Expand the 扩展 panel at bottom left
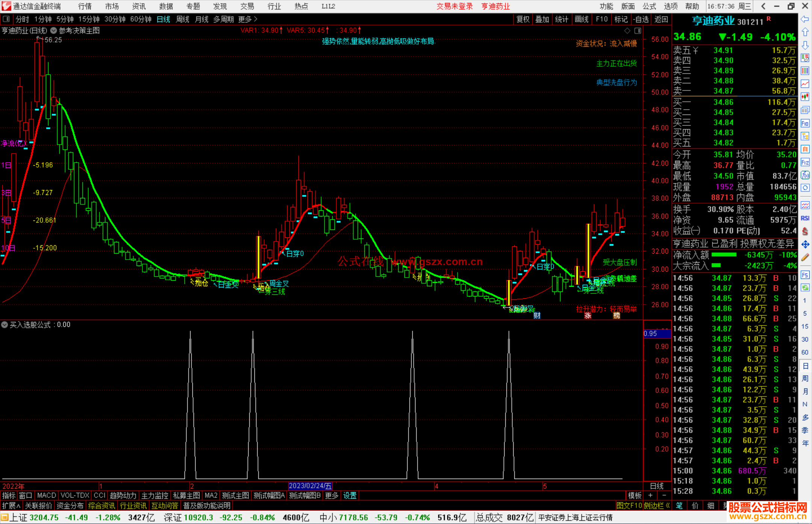 11,506
